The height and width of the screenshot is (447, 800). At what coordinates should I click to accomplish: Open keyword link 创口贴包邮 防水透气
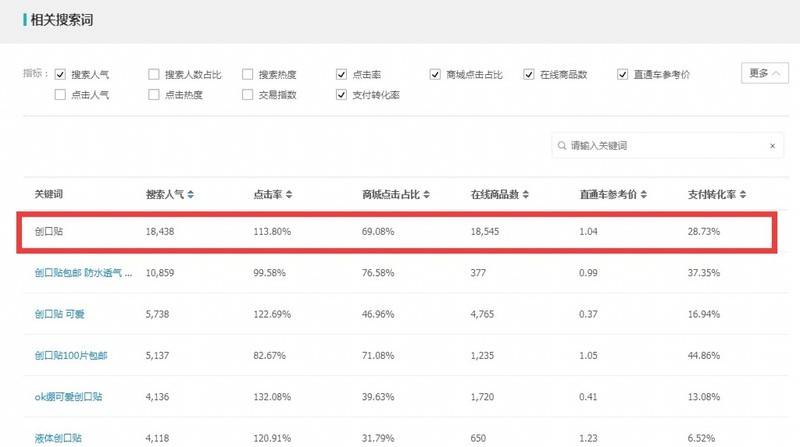click(x=83, y=273)
